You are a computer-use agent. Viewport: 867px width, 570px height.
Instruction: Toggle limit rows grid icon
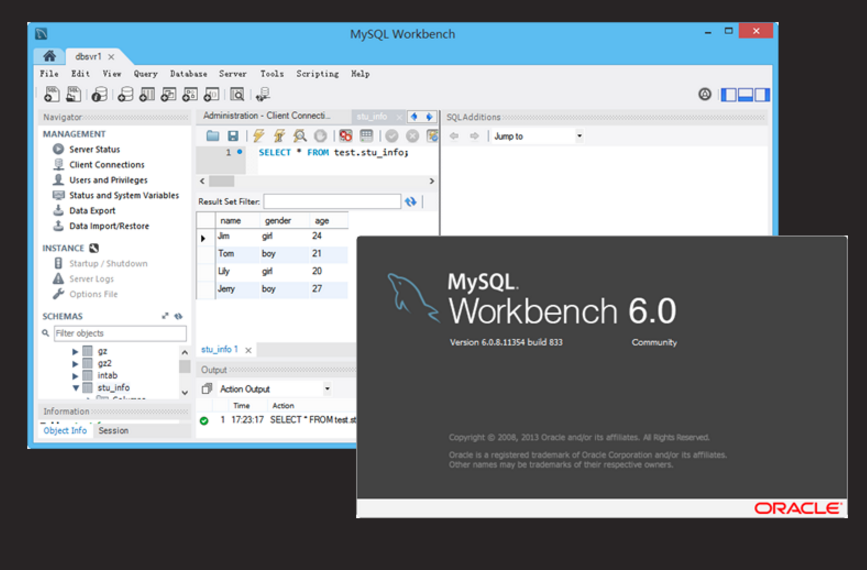click(366, 135)
